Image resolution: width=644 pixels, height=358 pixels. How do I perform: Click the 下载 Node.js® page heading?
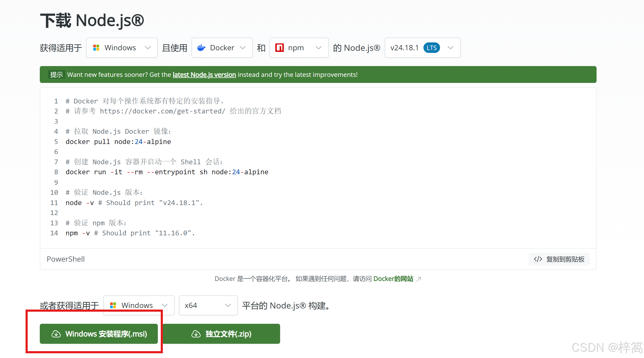[92, 21]
